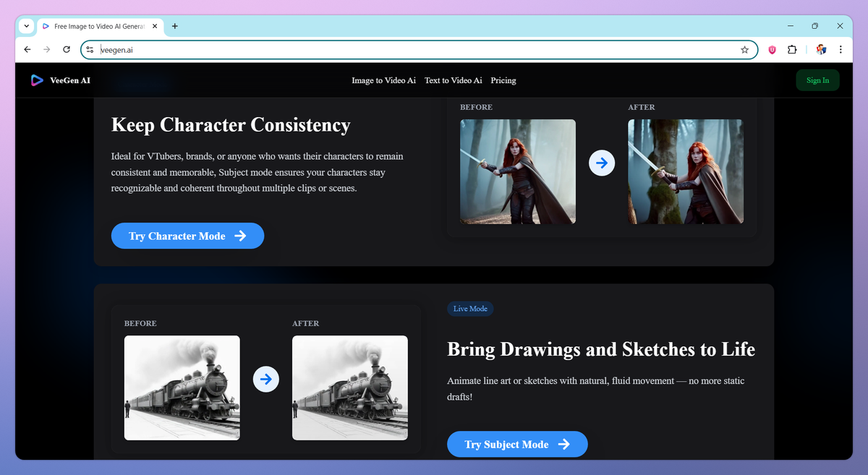The height and width of the screenshot is (475, 868).
Task: Open a new tab with the plus icon
Action: [x=174, y=26]
